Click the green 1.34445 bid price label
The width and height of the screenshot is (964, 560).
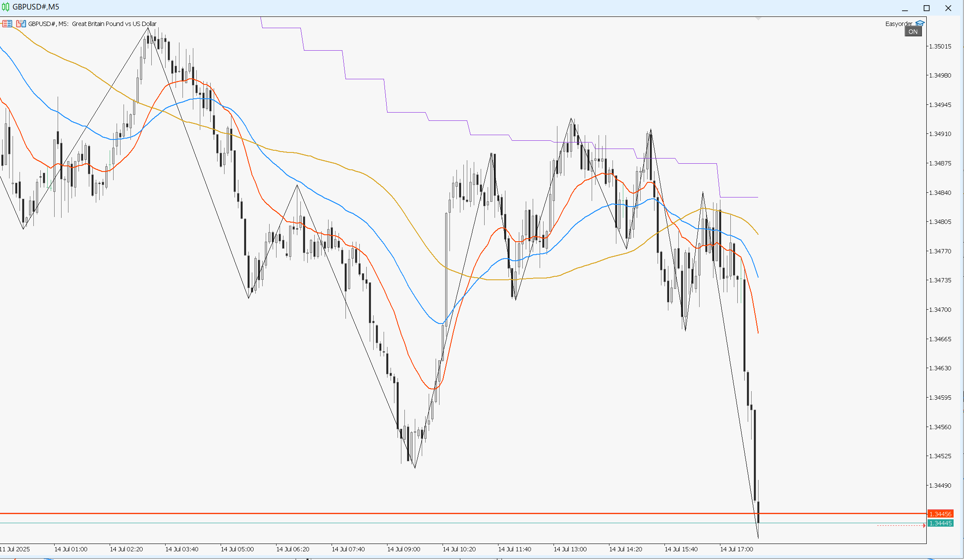point(940,523)
